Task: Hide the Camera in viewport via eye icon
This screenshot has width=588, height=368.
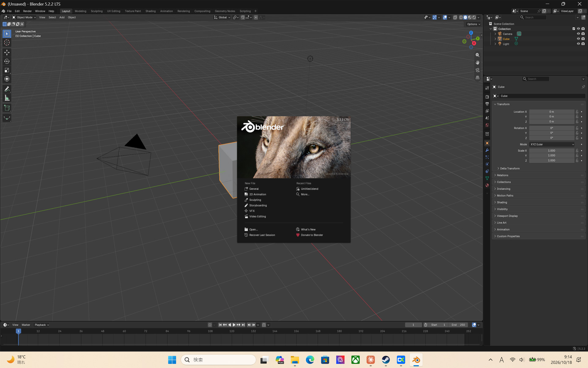Action: tap(578, 34)
